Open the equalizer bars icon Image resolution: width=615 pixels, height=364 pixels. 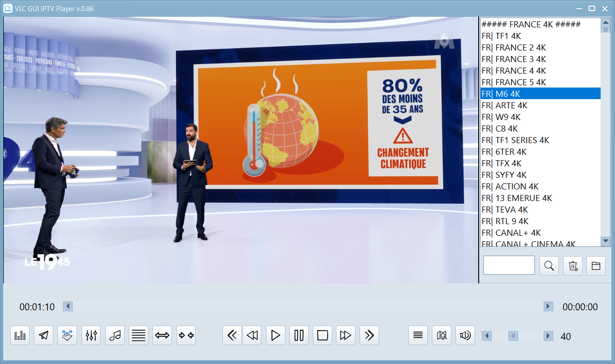(20, 335)
